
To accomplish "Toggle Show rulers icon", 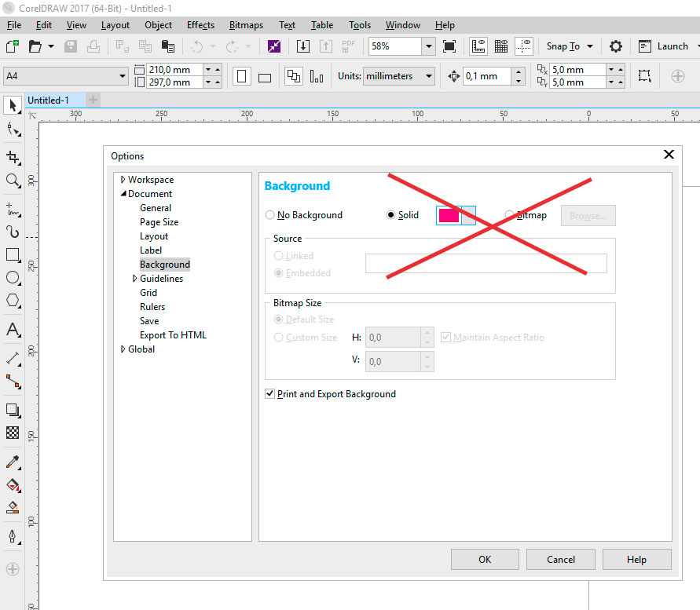I will (478, 46).
